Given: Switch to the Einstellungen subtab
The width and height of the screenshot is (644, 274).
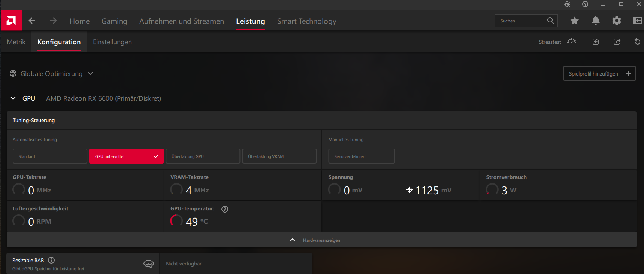Looking at the screenshot, I should click(112, 42).
